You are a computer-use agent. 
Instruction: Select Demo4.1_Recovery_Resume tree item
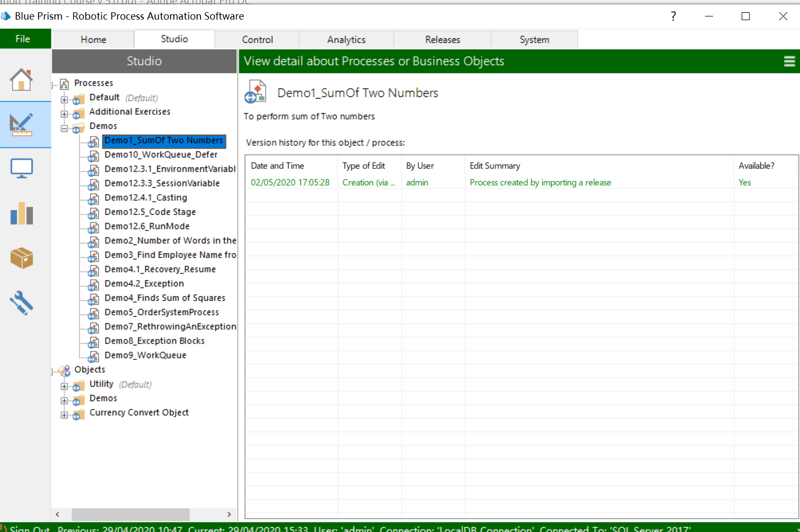pyautogui.click(x=160, y=269)
